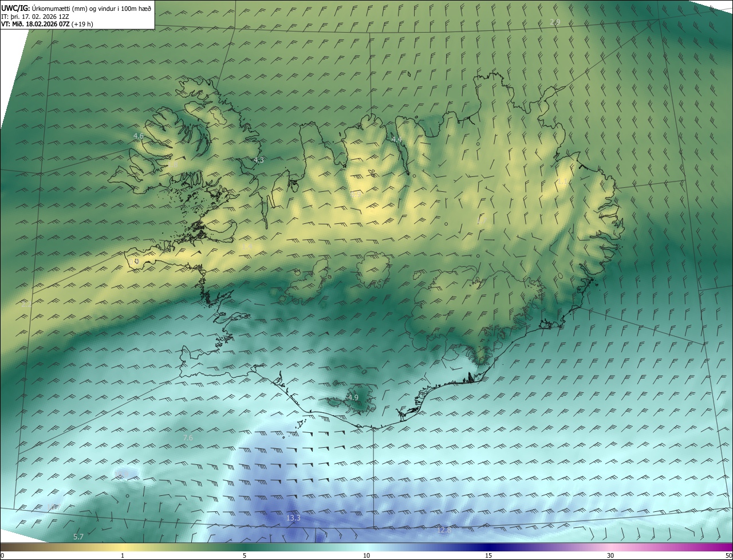733x560 pixels.
Task: Click the 5.7 value label near the colorbar
Action: (x=78, y=537)
